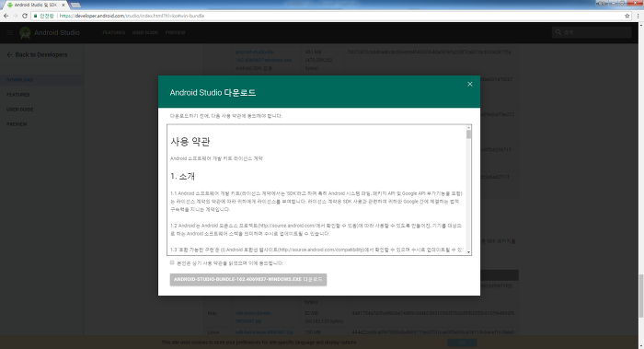
Task: Open USER GUIDE in the top navigation
Action: pyautogui.click(x=145, y=32)
